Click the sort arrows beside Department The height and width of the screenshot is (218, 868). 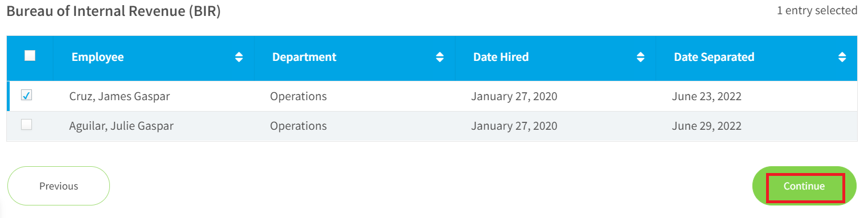tap(440, 57)
